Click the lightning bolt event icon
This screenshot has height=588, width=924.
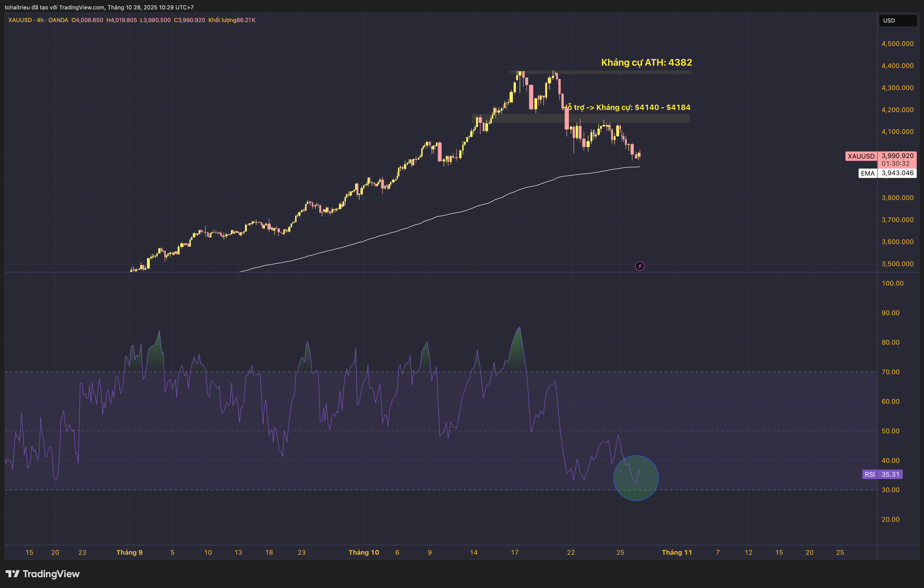[640, 266]
